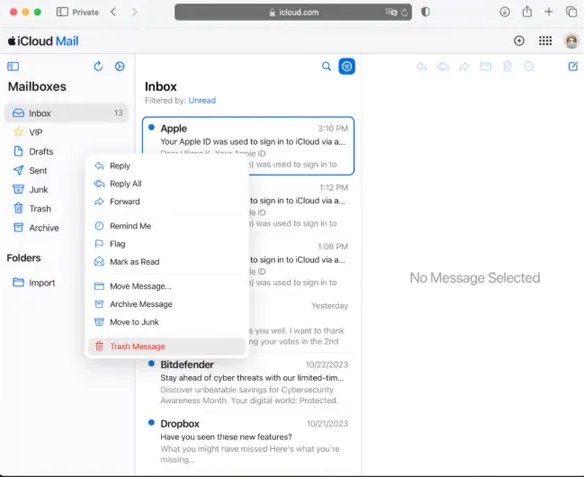The image size is (585, 477).
Task: Select Mark as Read
Action: [167, 261]
